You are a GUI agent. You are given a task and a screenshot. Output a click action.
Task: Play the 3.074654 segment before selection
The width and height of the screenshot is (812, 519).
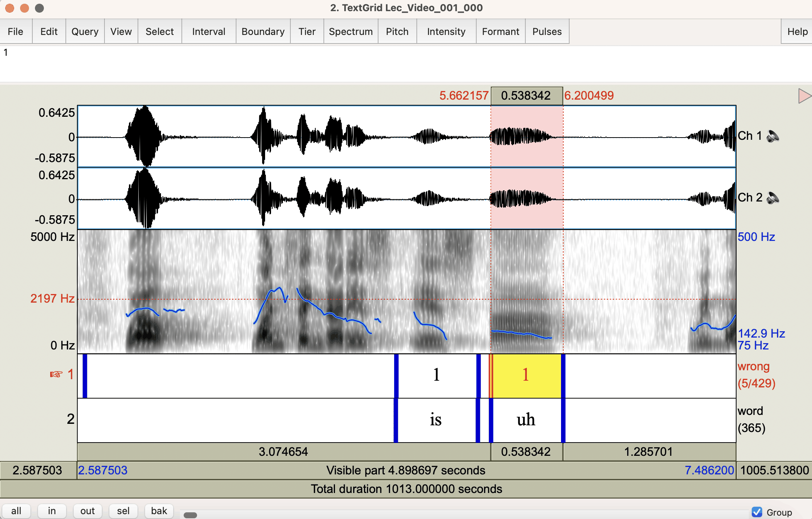[283, 452]
